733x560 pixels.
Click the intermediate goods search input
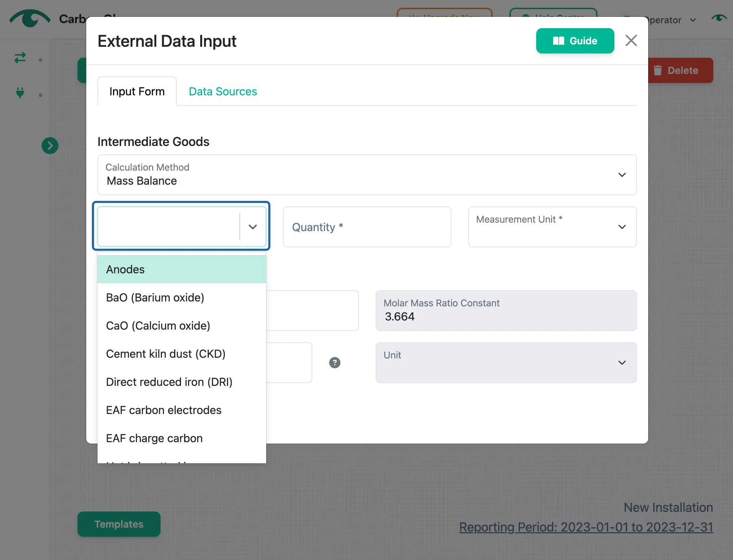pos(169,227)
